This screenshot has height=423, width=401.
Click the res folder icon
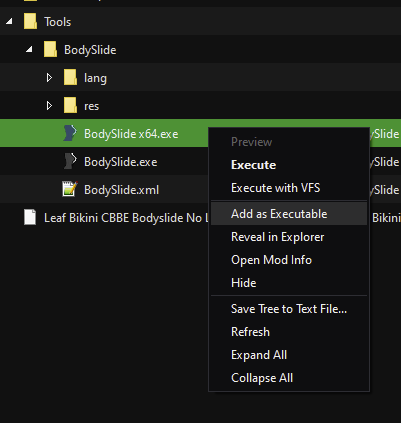(x=70, y=106)
